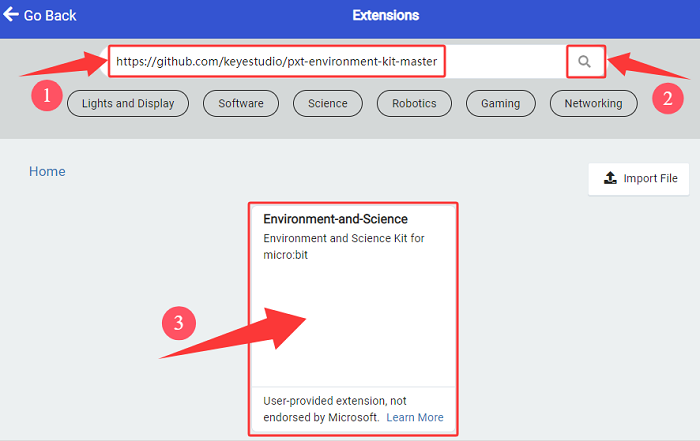Choose the Gaming category tag

tap(500, 104)
